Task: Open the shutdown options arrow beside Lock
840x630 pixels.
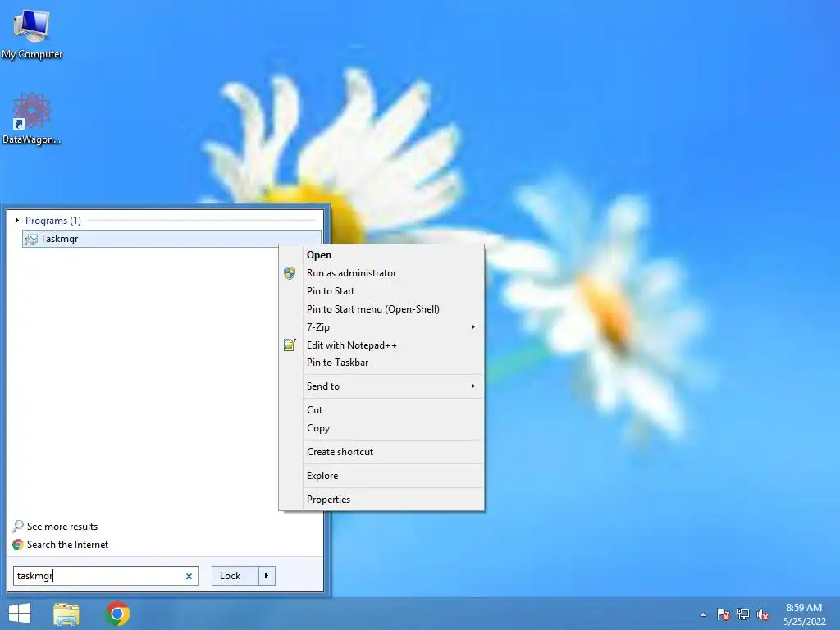Action: click(x=267, y=576)
